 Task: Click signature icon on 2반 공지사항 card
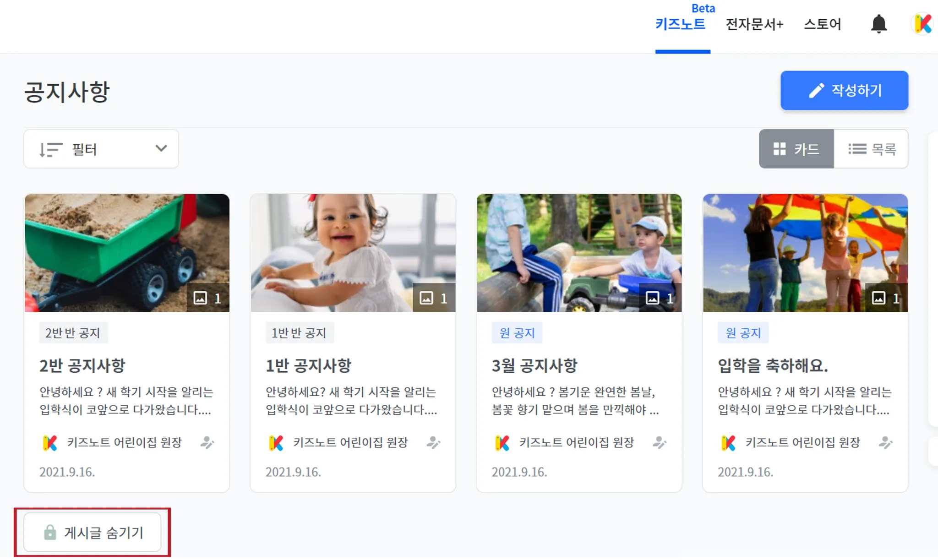click(207, 442)
